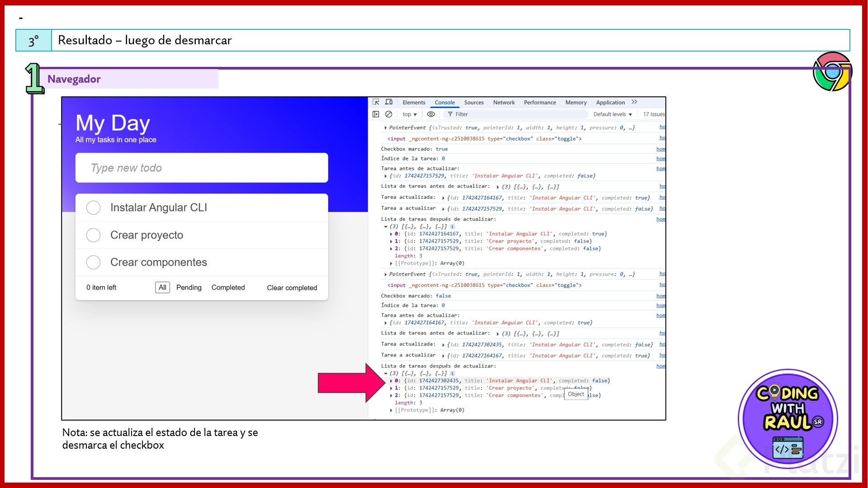Switch to the Elements tab
Screen dimensions: 868x488
pos(414,103)
